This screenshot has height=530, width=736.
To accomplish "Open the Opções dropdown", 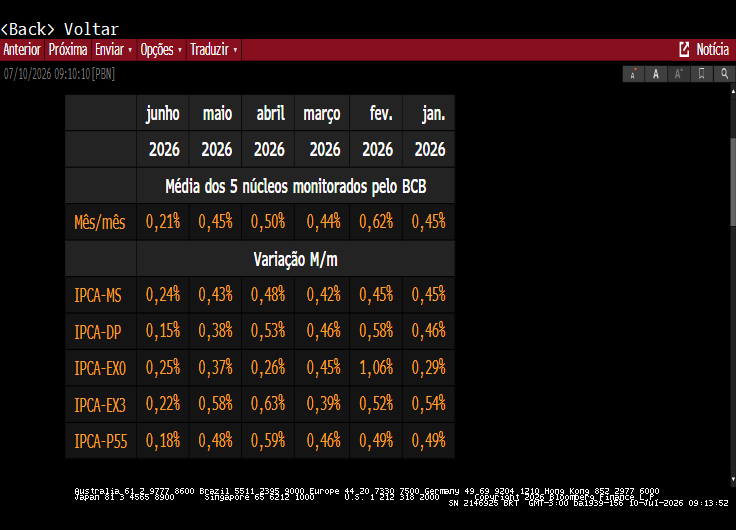I will pos(161,49).
